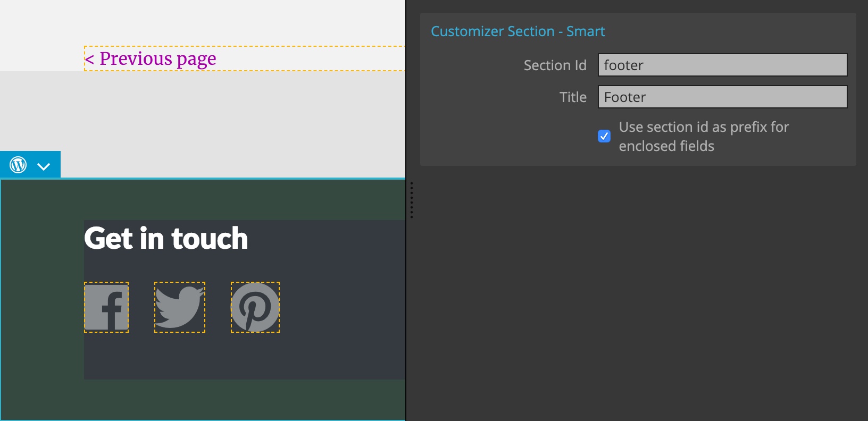Click the '< Previous page' link
The width and height of the screenshot is (868, 421).
tap(151, 58)
